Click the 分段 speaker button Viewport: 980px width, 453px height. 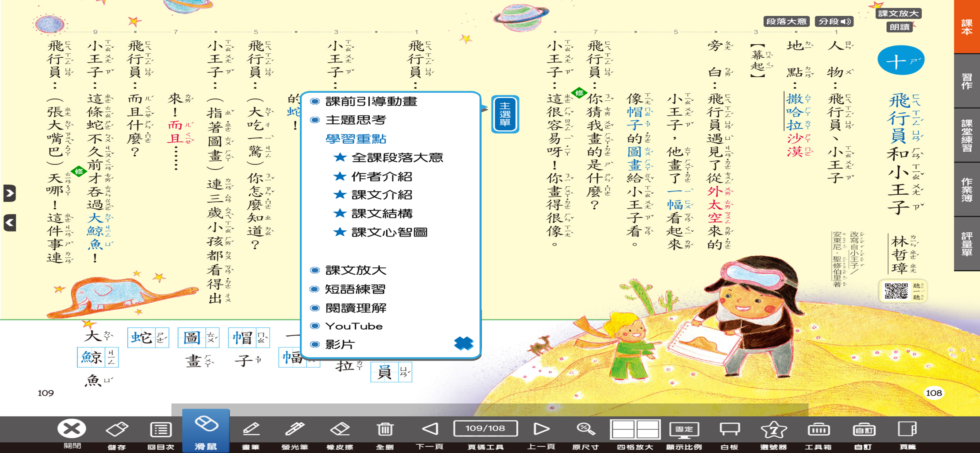tap(834, 22)
